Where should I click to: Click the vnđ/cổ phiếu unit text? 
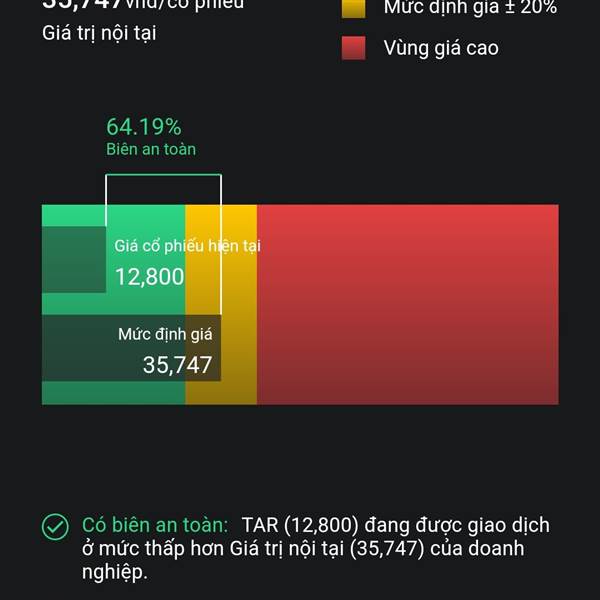click(x=183, y=5)
